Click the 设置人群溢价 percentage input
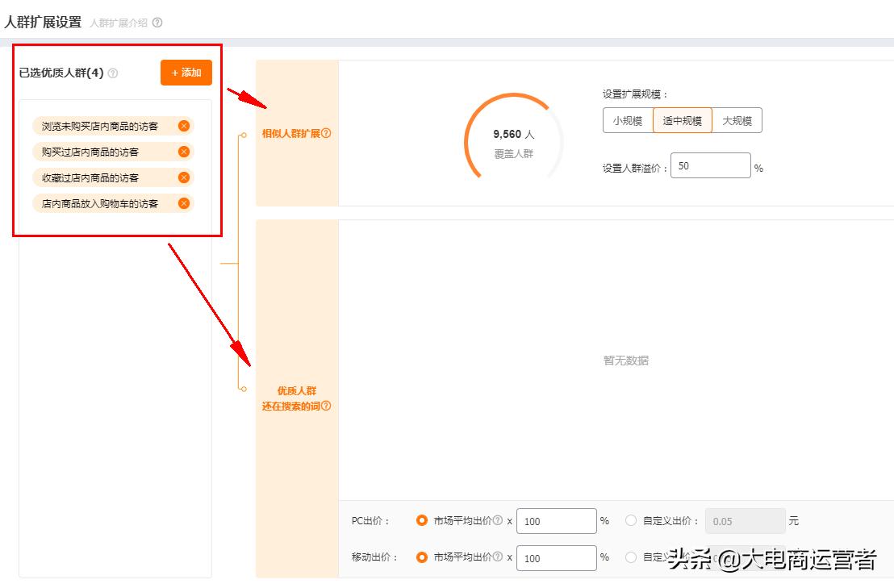This screenshot has height=588, width=894. click(710, 165)
